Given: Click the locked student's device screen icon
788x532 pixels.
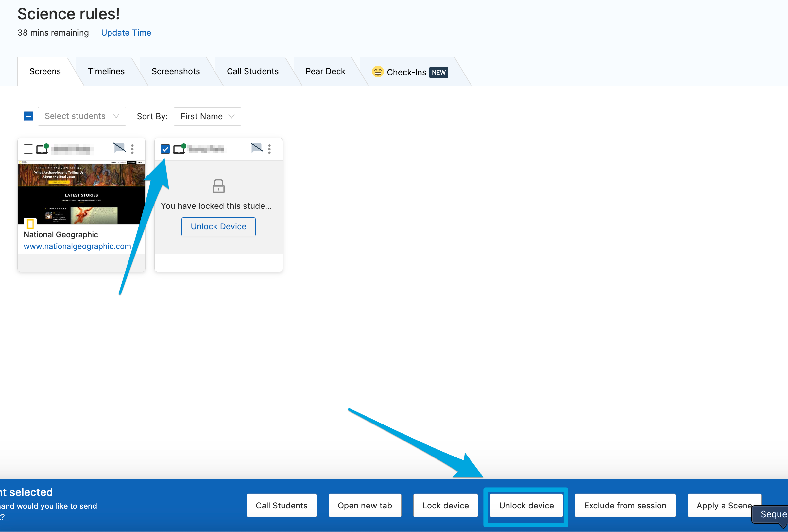Looking at the screenshot, I should [179, 149].
